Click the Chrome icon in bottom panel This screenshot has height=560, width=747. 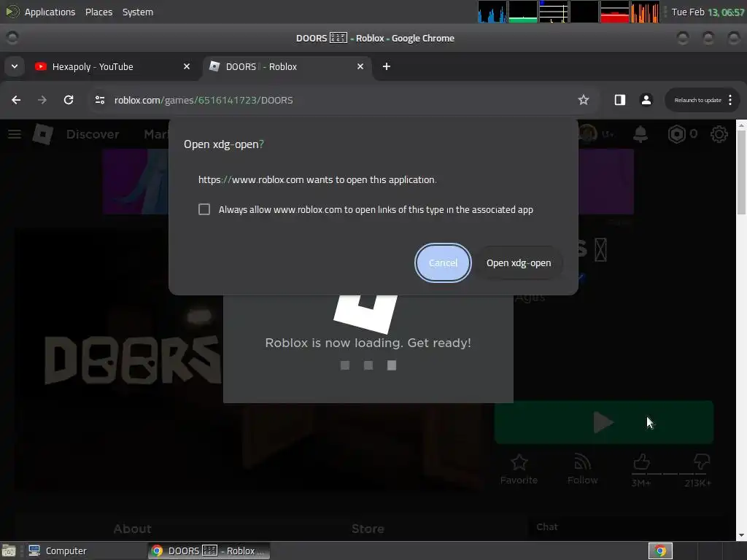(x=660, y=551)
